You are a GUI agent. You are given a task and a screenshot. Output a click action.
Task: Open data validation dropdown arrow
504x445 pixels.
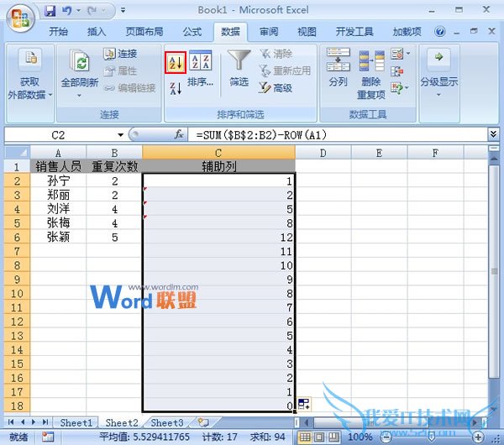(408, 54)
